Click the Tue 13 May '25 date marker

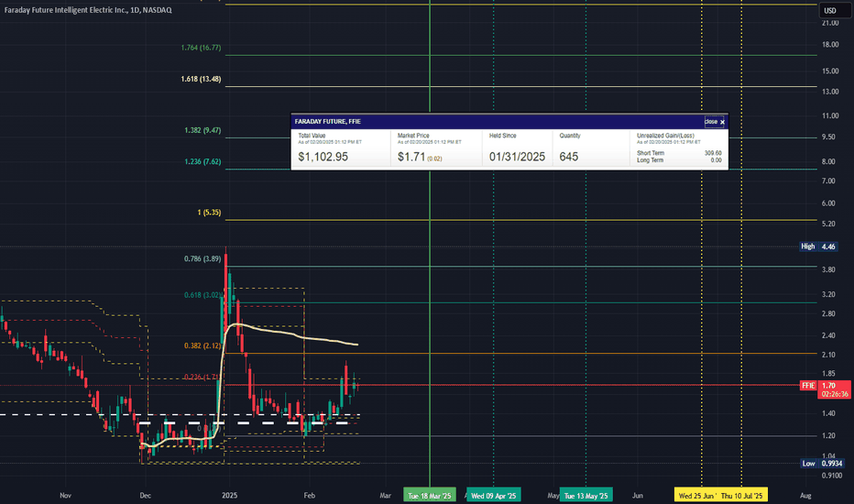(586, 495)
